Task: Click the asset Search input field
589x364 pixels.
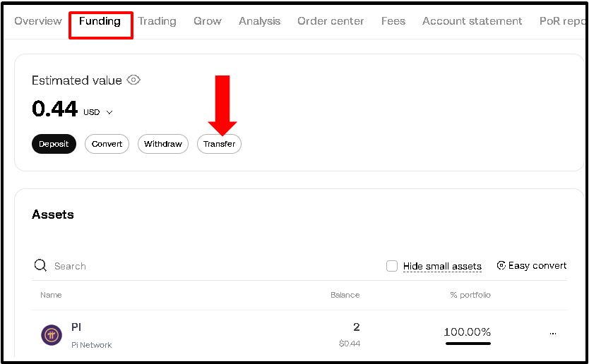Action: coord(177,266)
